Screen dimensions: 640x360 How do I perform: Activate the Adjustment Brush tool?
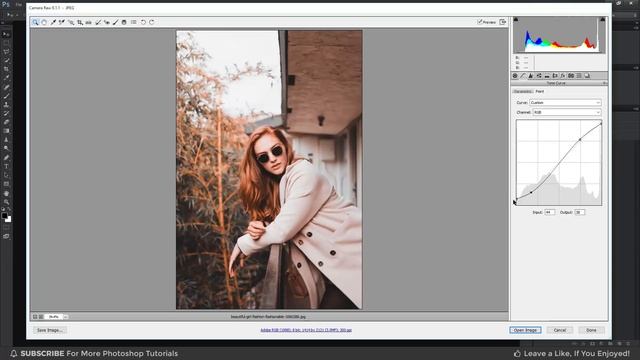point(116,22)
